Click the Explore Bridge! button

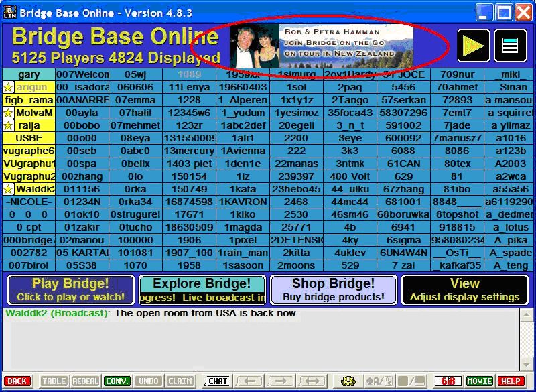click(x=202, y=290)
